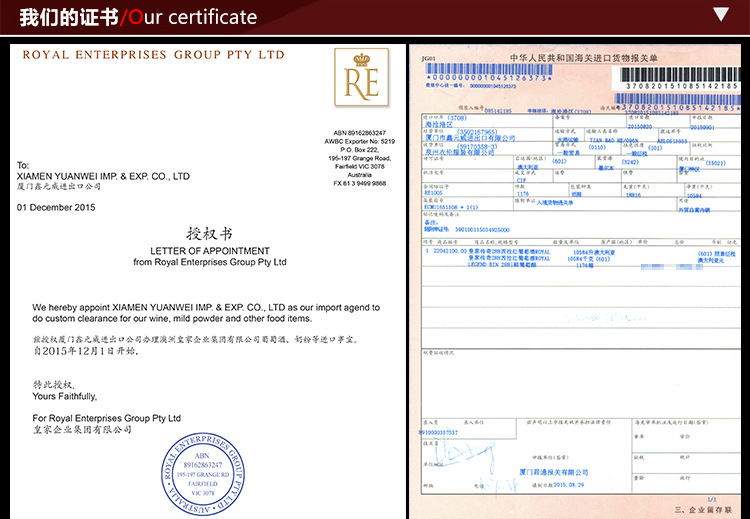Click "LETTER OF APPOINTMENT" heading
The width and height of the screenshot is (750, 519).
[210, 251]
